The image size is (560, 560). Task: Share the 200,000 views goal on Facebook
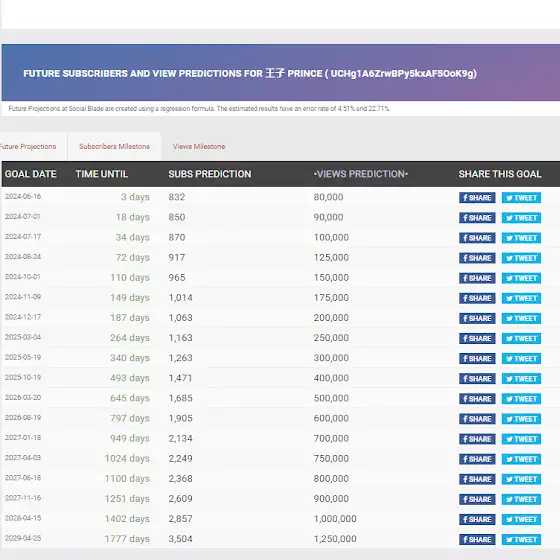(x=477, y=318)
